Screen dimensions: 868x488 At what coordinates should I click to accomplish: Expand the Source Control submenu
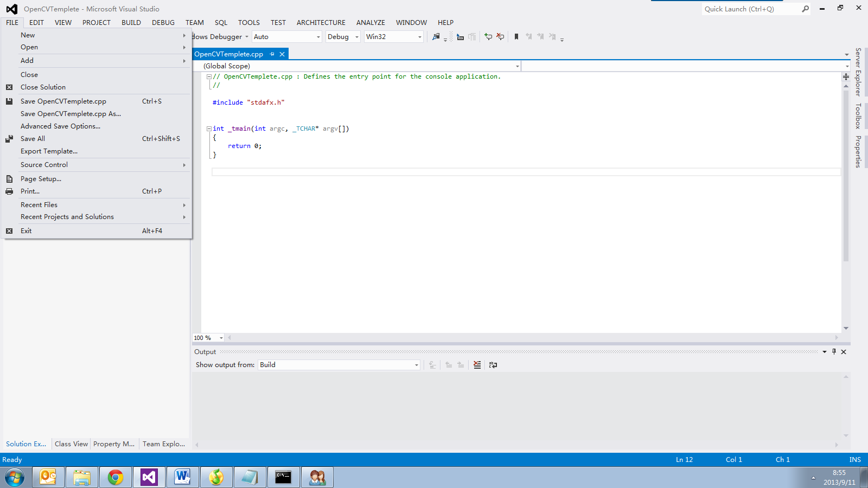pyautogui.click(x=97, y=165)
